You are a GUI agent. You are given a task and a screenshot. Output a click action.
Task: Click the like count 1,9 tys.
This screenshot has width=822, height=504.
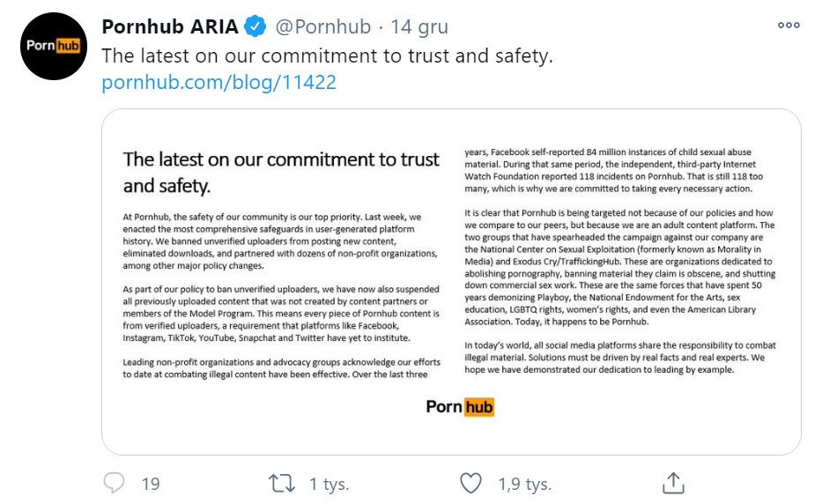coord(524,484)
